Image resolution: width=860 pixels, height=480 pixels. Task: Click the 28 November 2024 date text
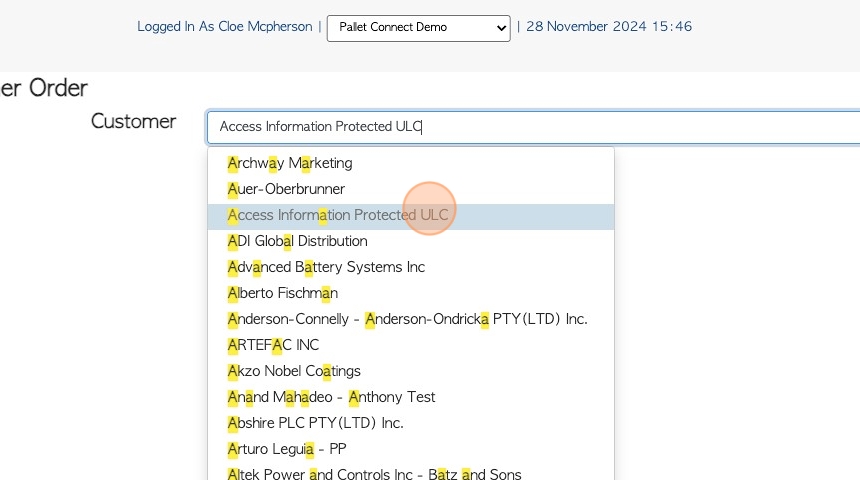point(609,26)
